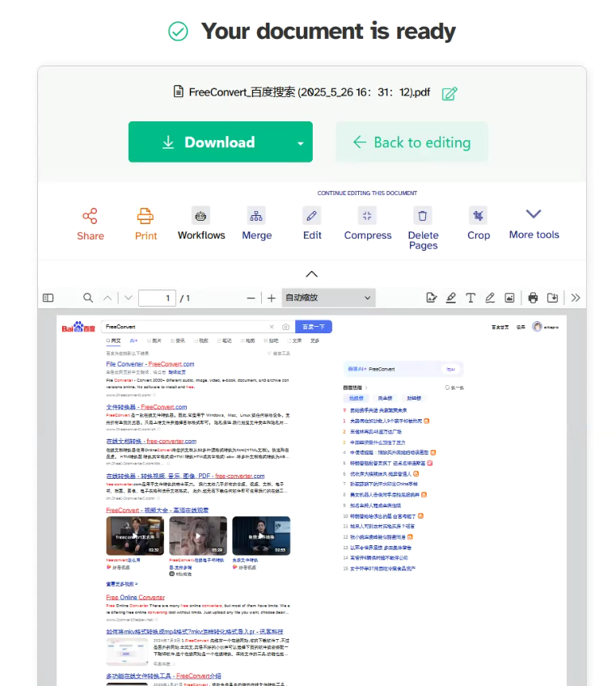Select the highlight tool in viewer toolbar
Viewport: 616px width, 686px height.
point(451,298)
